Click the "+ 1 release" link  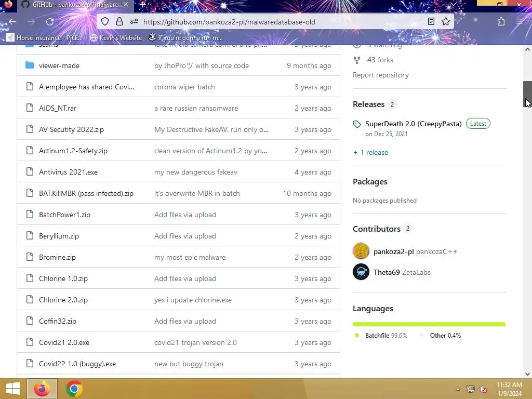[x=370, y=152]
